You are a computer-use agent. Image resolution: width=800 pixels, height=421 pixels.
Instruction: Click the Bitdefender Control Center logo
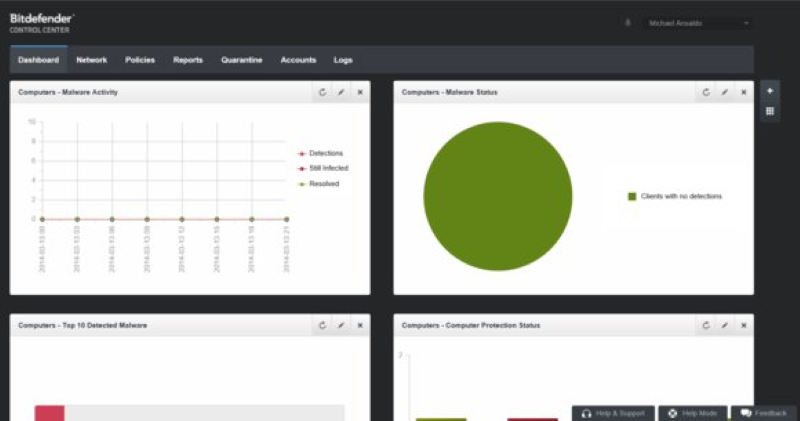coord(42,23)
